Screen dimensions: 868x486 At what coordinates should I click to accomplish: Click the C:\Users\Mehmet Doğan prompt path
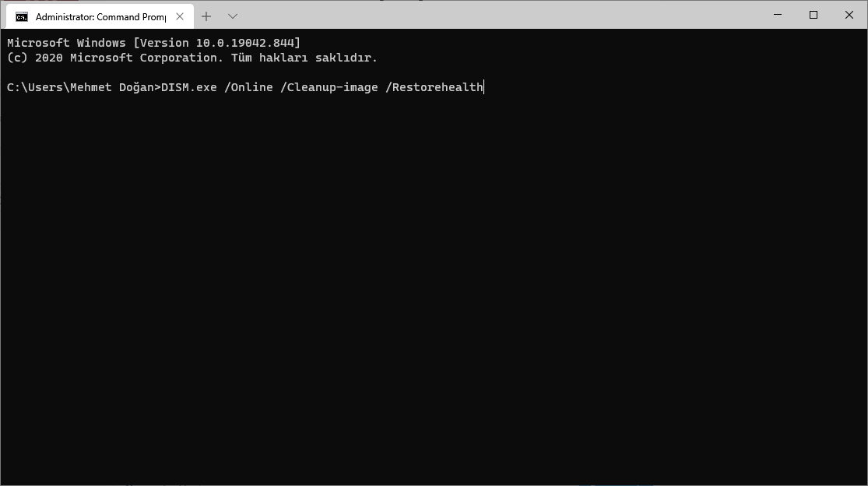click(x=80, y=87)
